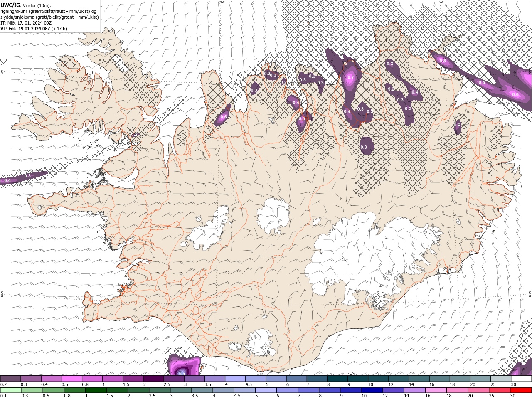Click the 'VT: Fös. 19.01.2024 08Z (+47 h)' line
The width and height of the screenshot is (532, 399).
34,29
